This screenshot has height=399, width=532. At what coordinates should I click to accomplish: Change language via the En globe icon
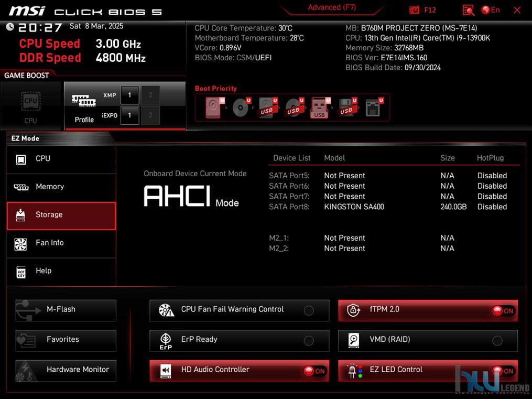pyautogui.click(x=491, y=10)
